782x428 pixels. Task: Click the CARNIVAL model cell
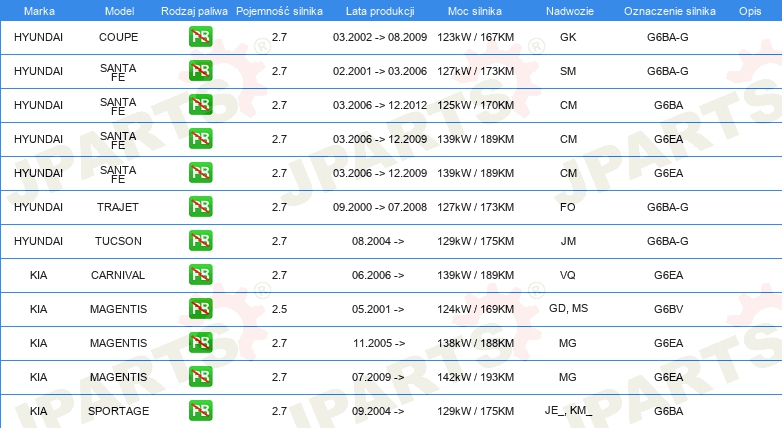pos(118,275)
